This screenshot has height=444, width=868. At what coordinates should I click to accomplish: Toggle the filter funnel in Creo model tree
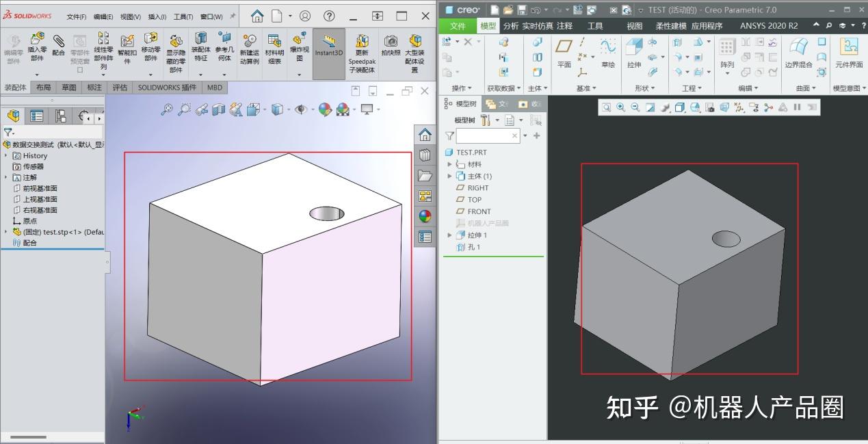point(449,135)
